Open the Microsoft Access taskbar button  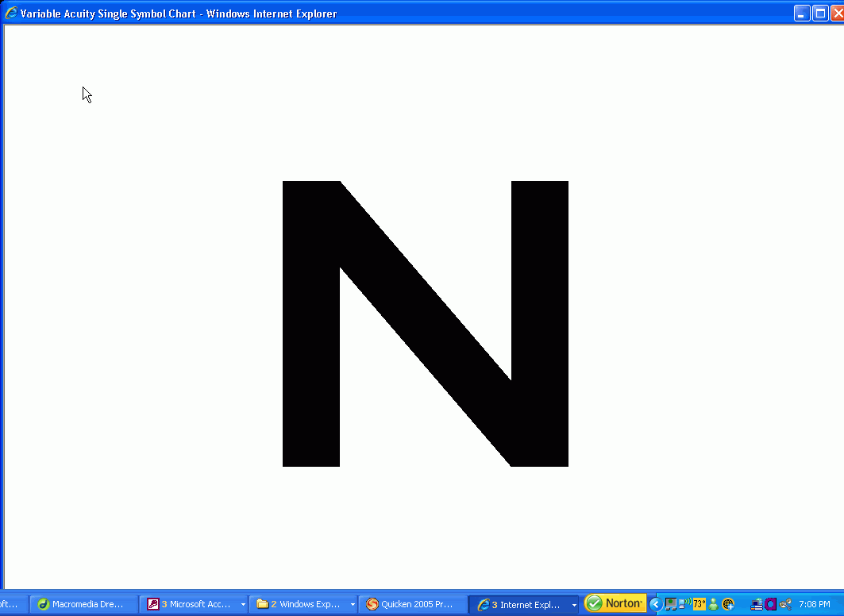point(191,604)
